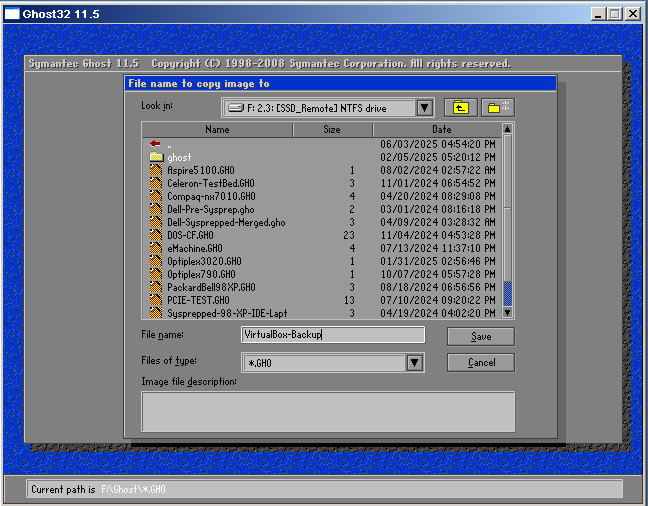Select the Celeron-TestBed.GHO file name
The width and height of the screenshot is (648, 506).
[x=211, y=183]
